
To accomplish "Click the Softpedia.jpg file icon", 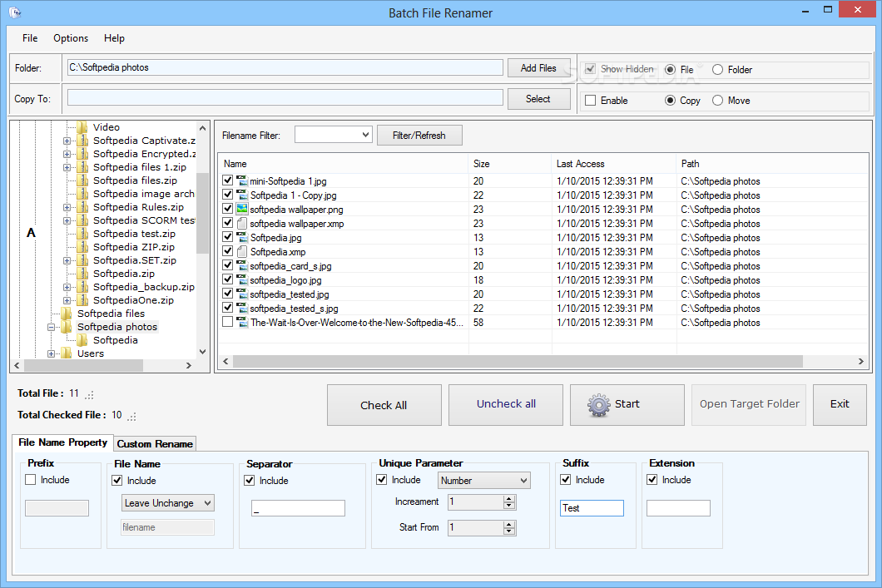I will tap(242, 238).
